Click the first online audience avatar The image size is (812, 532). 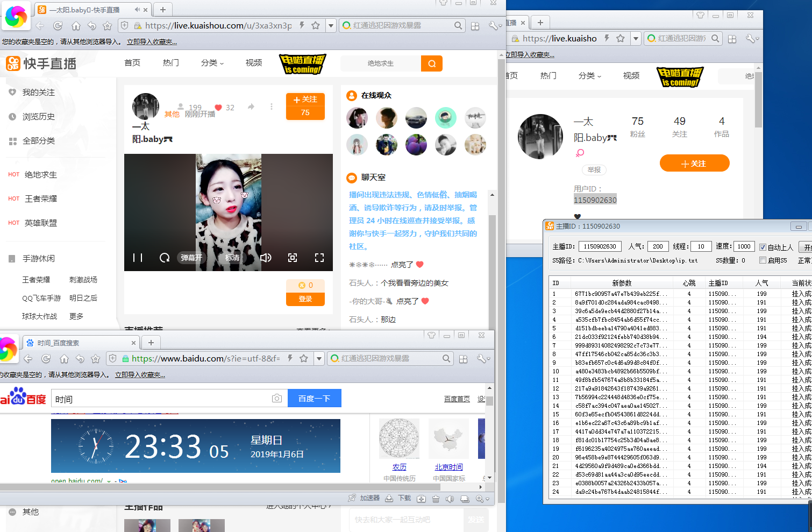coord(357,117)
